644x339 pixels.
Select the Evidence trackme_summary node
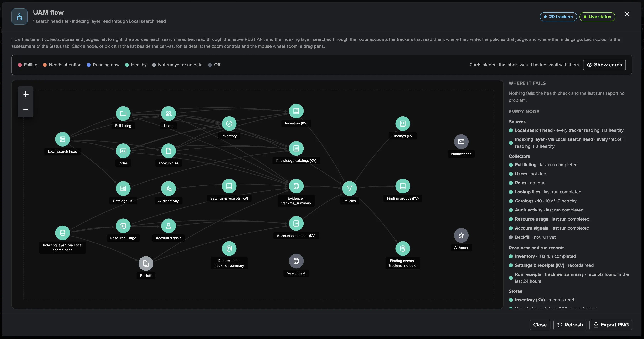pyautogui.click(x=296, y=186)
